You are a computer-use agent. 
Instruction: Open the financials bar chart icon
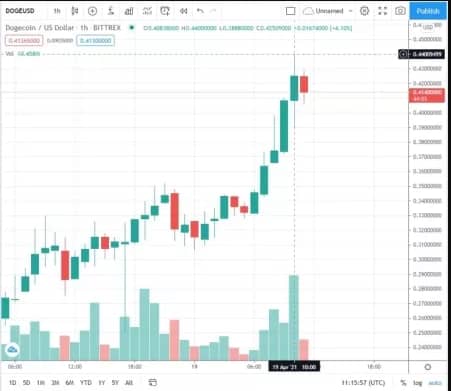(129, 11)
